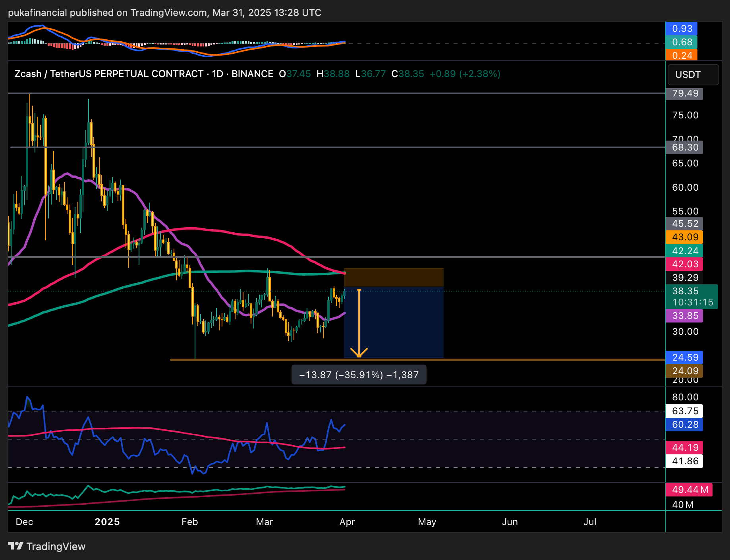Click the current price 38.35 countdown label
The width and height of the screenshot is (730, 560).
(x=692, y=297)
